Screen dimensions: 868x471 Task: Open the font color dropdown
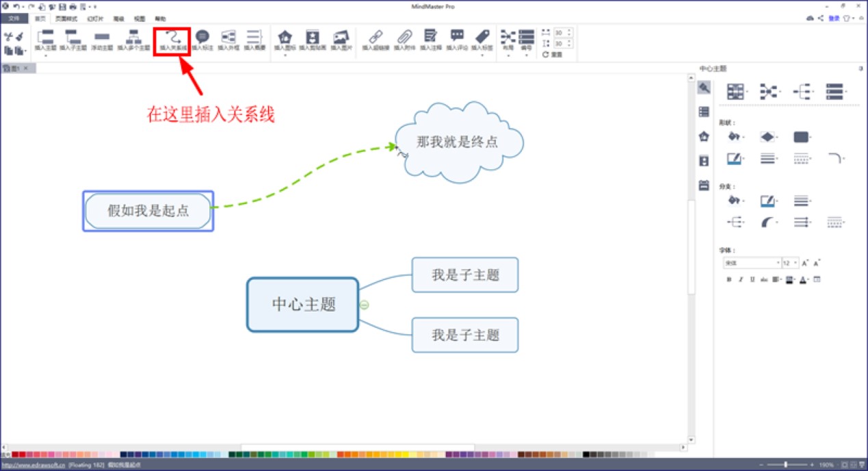(x=804, y=279)
